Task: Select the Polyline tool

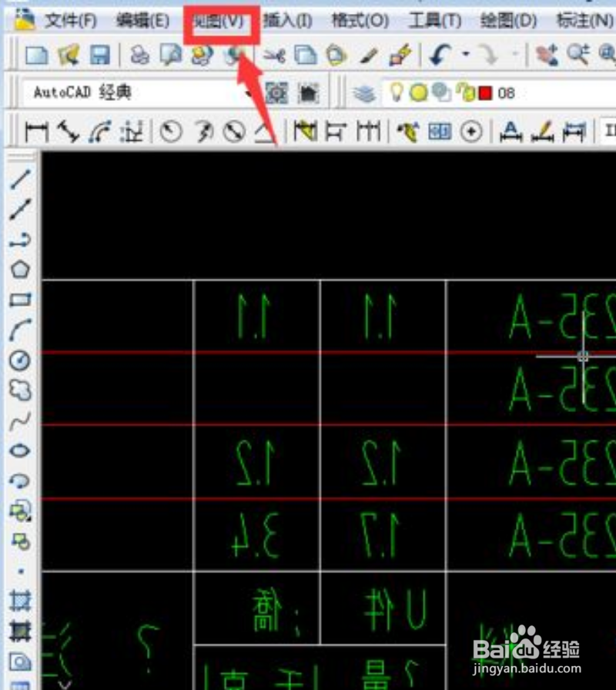Action: point(20,239)
